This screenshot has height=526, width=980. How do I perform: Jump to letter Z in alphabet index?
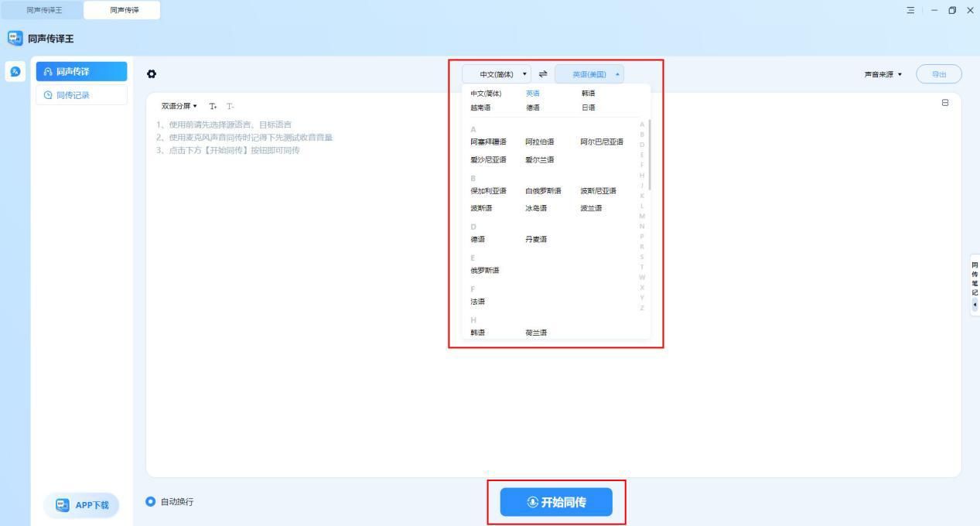point(642,308)
